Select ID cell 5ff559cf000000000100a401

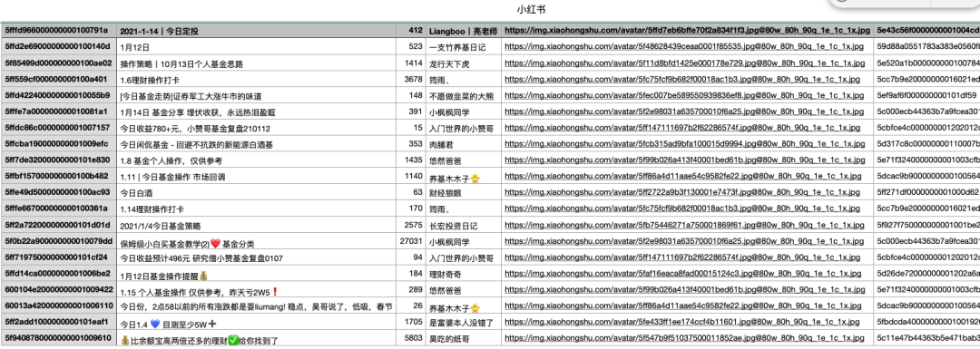pos(58,79)
